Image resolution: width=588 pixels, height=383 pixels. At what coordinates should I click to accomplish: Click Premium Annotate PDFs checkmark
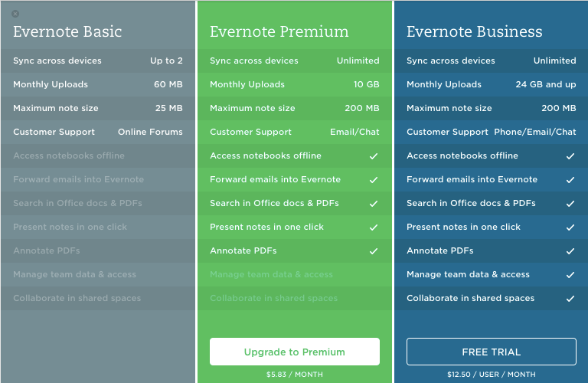[x=374, y=251]
